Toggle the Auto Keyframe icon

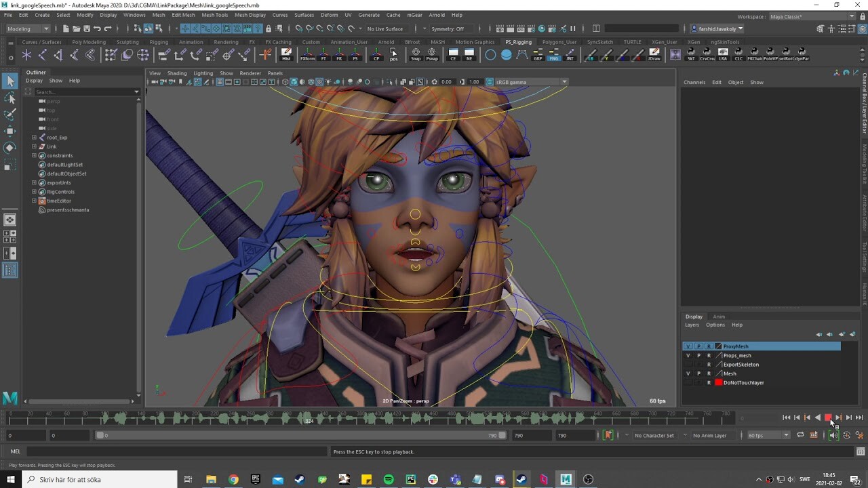(x=847, y=434)
